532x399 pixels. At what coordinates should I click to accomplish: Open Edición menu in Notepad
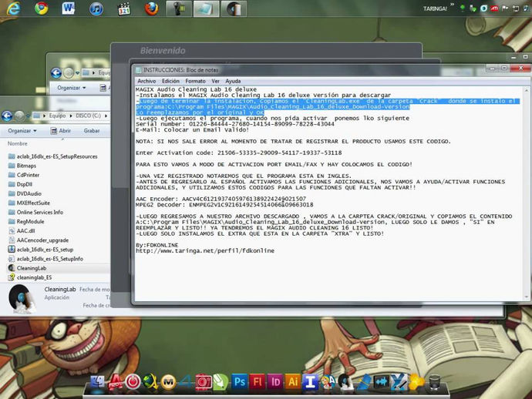170,82
